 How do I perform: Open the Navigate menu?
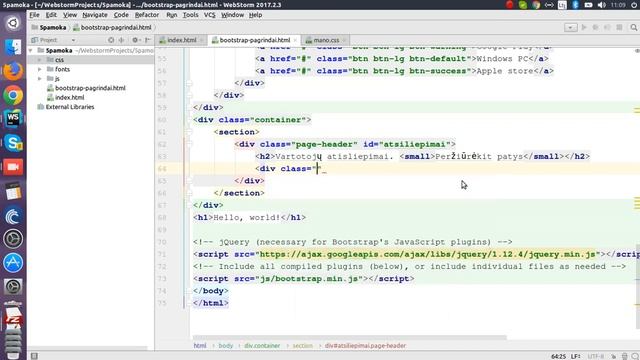coord(95,15)
